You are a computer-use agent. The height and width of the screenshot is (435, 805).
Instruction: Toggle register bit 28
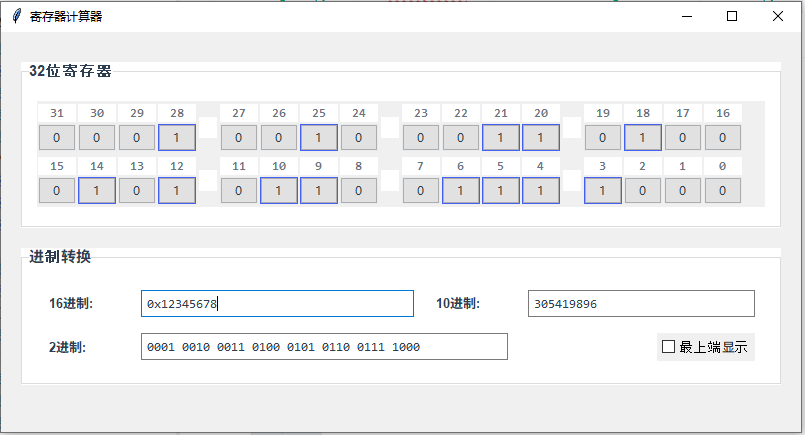tap(177, 137)
